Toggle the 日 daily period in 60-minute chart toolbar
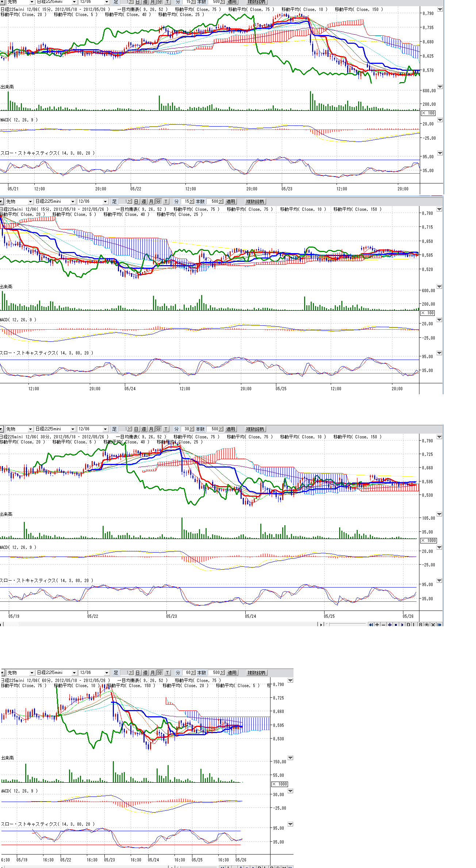 pyautogui.click(x=138, y=673)
